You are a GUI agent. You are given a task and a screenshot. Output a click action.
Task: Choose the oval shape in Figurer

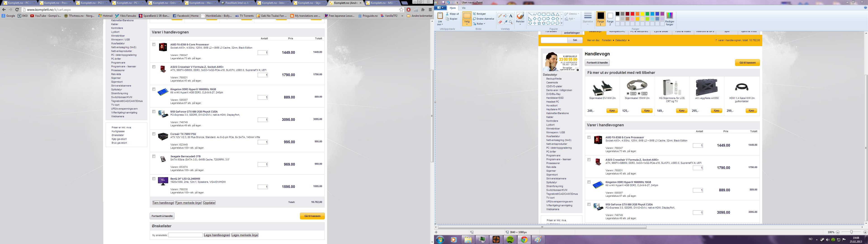click(x=539, y=14)
